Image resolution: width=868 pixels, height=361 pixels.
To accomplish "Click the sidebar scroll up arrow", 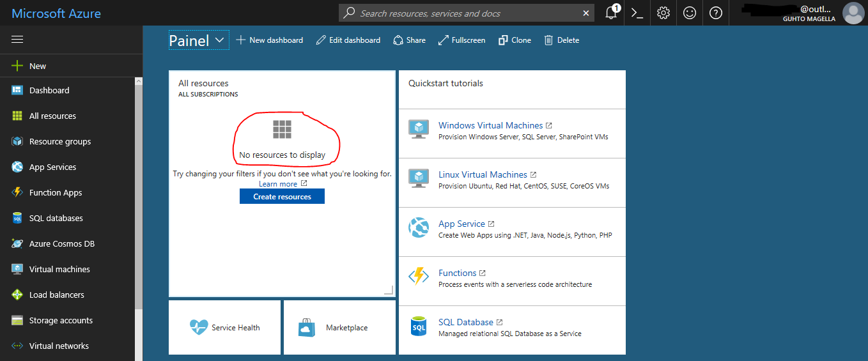I will [139, 81].
